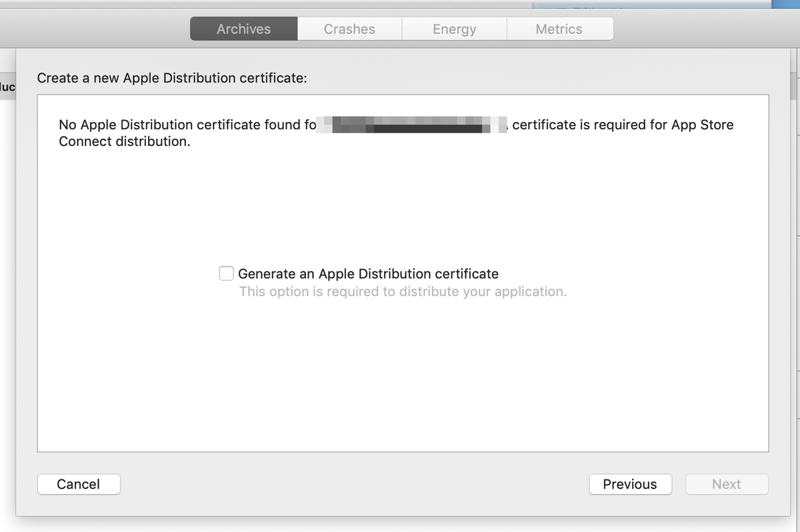Image resolution: width=800 pixels, height=532 pixels.
Task: Enable the Generate an Apple Distribution certificate checkbox
Action: coord(226,273)
